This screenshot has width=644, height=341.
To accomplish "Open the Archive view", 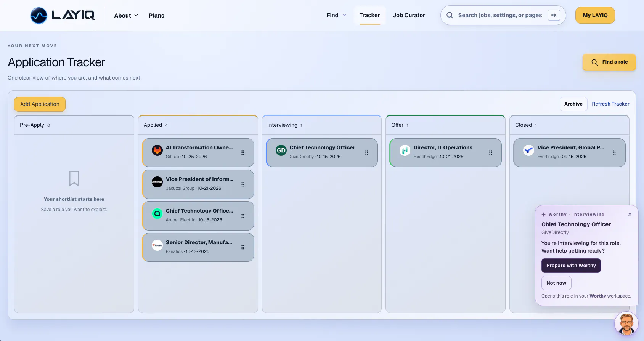I will 573,104.
